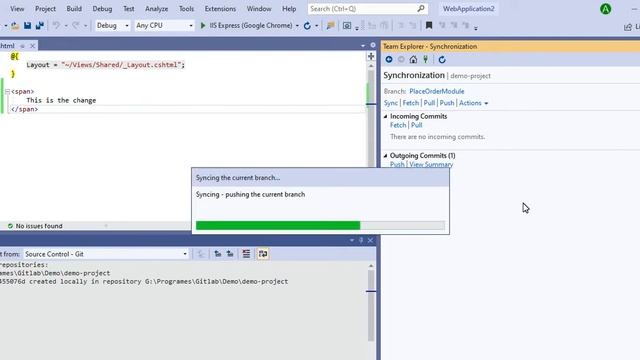The image size is (640, 360).
Task: Start debugging with green play icon
Action: (203, 25)
